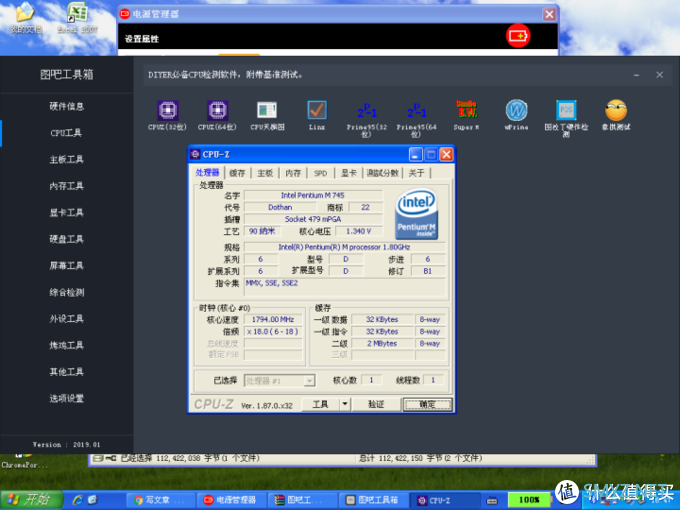680x510 pixels.
Task: Switch to CPU-Z 测试分数 tab
Action: [382, 173]
